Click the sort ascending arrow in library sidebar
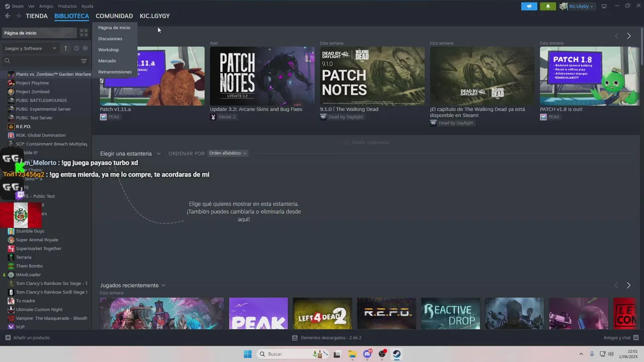The image size is (644, 362). (x=65, y=48)
